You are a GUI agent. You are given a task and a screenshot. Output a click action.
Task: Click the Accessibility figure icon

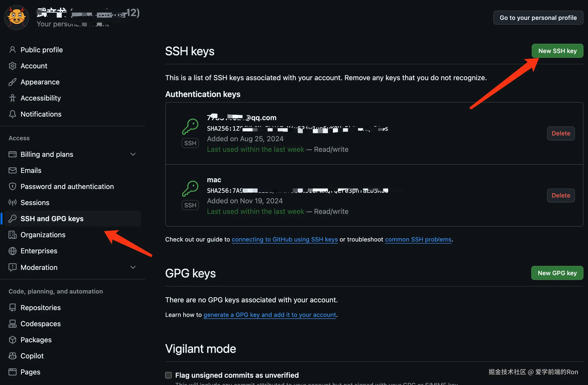pos(12,98)
